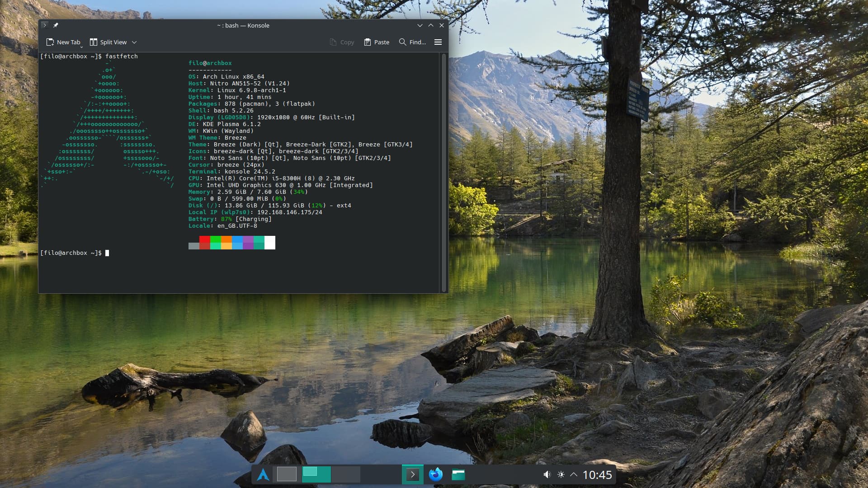The height and width of the screenshot is (488, 868).
Task: Click the Konsole vertical scrollbar
Action: [x=444, y=173]
